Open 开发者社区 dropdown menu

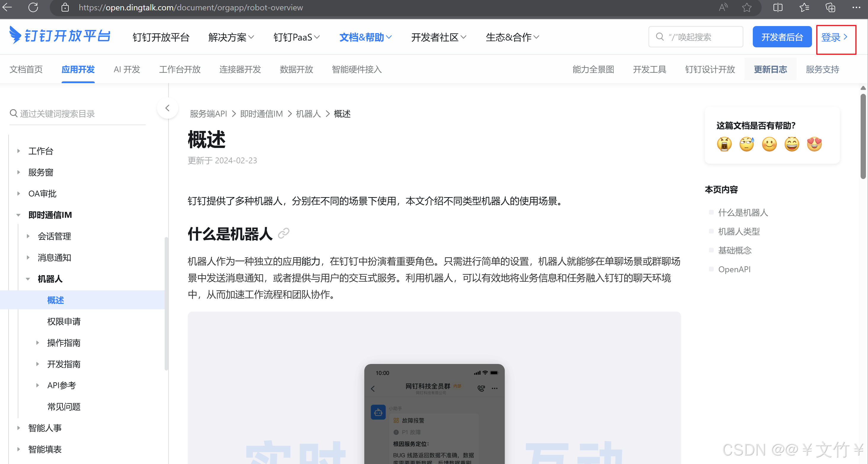[439, 37]
